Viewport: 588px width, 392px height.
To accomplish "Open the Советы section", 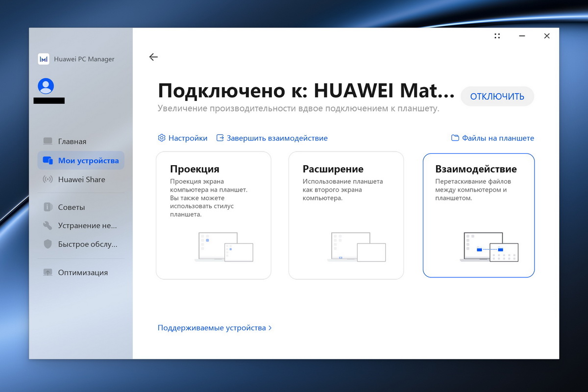I will [x=81, y=207].
